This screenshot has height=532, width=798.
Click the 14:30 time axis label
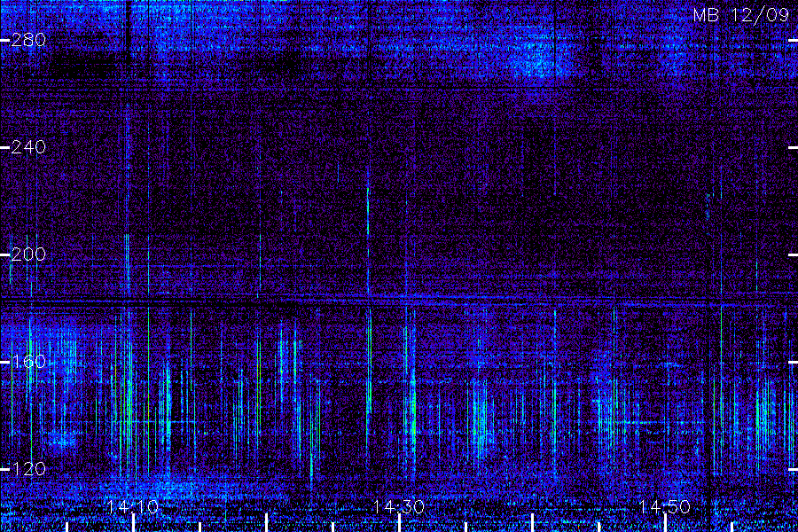[x=399, y=506]
